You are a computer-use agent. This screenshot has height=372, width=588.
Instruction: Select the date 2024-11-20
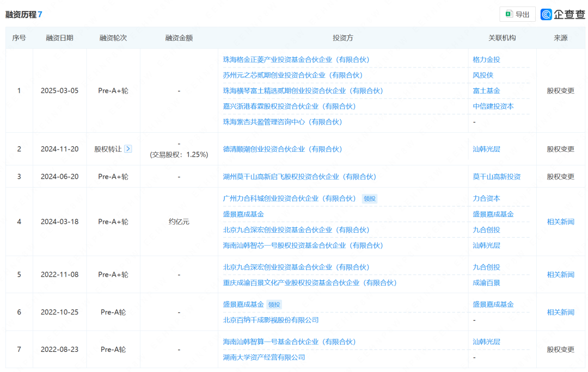60,149
